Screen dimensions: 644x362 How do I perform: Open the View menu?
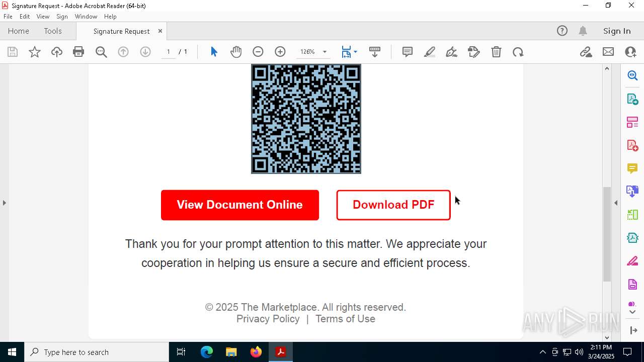click(x=43, y=17)
